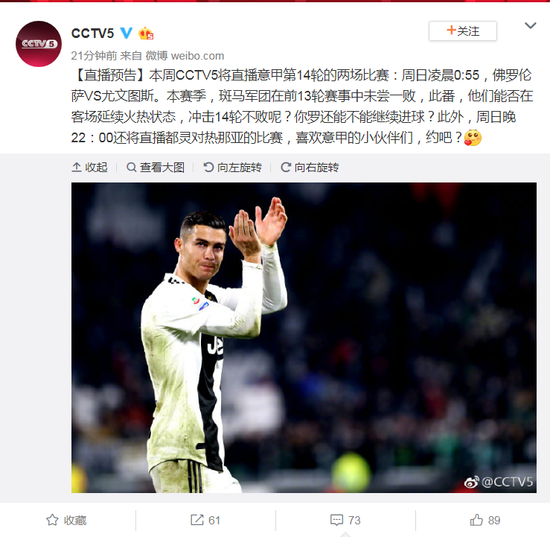The height and width of the screenshot is (537, 550).
Task: Click the 查看大图 magnifier icon
Action: pos(131,167)
